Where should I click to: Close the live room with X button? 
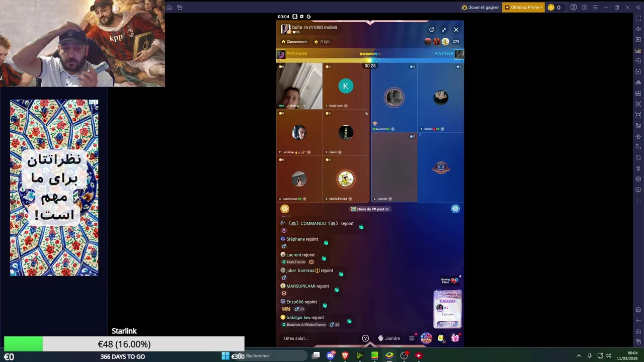click(x=456, y=30)
